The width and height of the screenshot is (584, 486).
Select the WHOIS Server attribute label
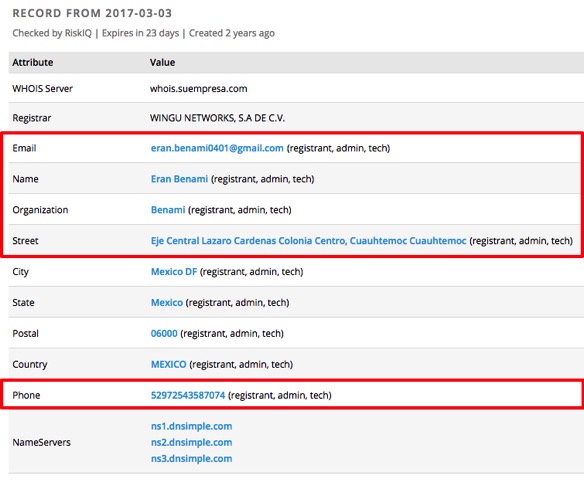click(x=42, y=89)
